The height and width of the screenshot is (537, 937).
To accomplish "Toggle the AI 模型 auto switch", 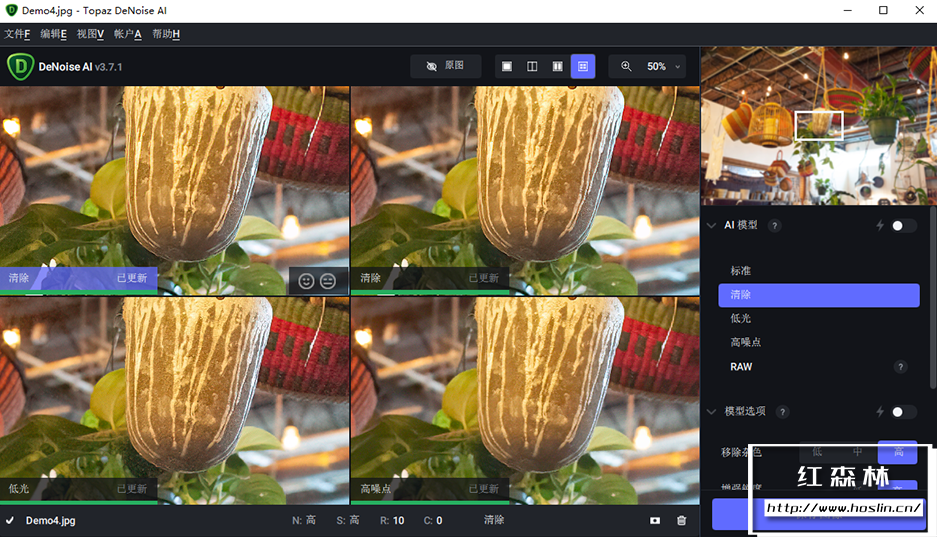I will click(903, 226).
